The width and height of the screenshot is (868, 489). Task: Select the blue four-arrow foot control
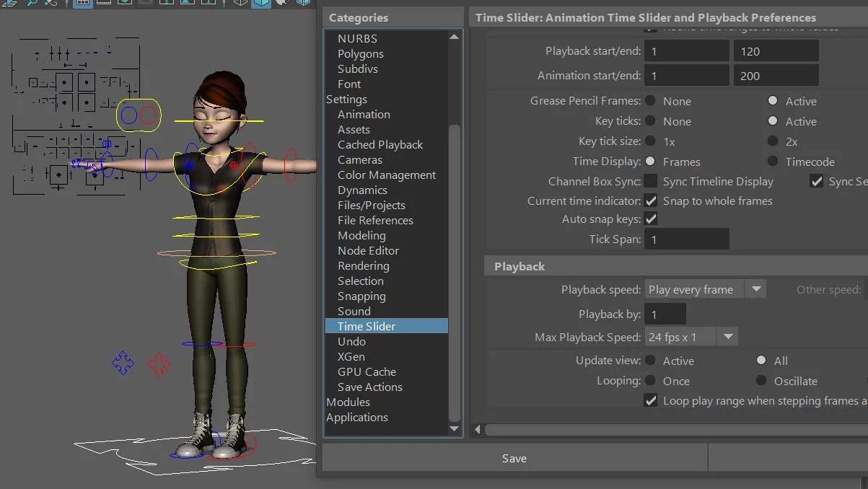[123, 363]
